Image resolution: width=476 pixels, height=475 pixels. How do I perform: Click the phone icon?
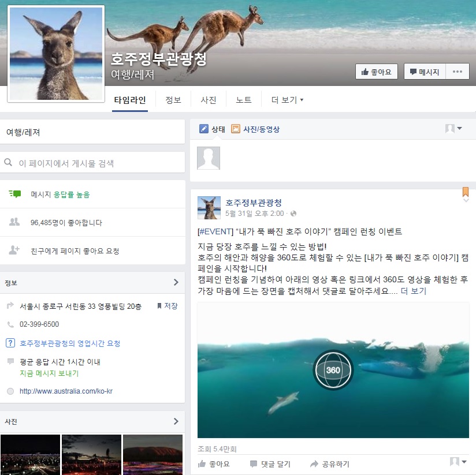click(x=10, y=324)
